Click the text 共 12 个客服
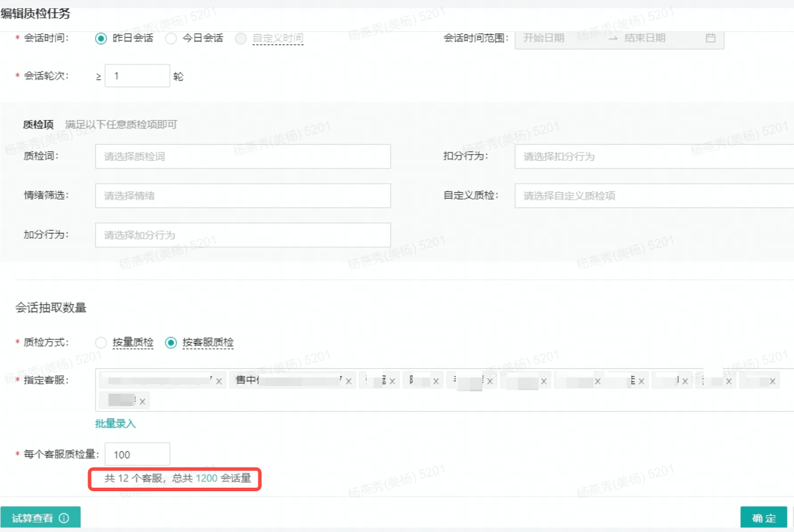This screenshot has height=532, width=794. (134, 478)
